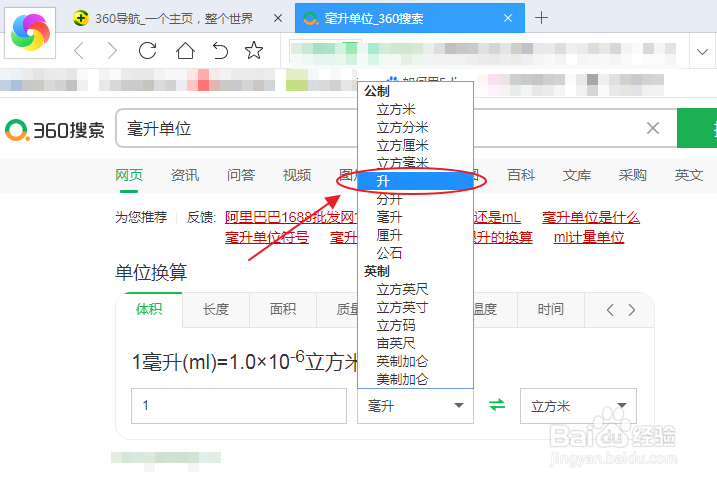This screenshot has width=717, height=483.
Task: Open the 长度 converter tab
Action: coord(216,310)
